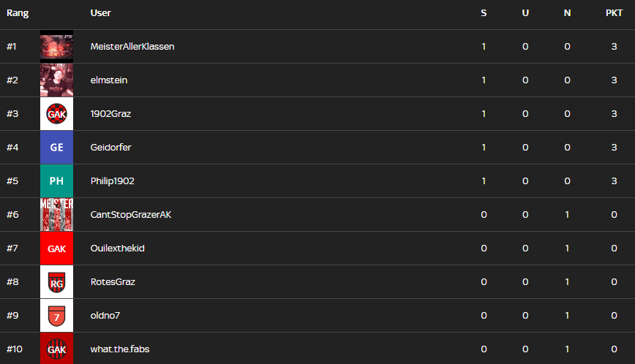Open the 1902Graz user profile
Viewport: 635px width, 364px height.
pyautogui.click(x=111, y=114)
